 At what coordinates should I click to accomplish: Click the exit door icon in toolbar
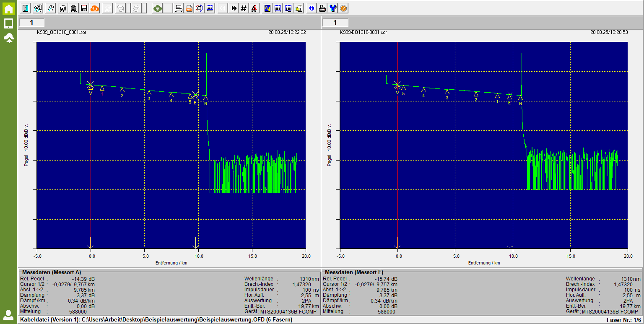coord(26,8)
